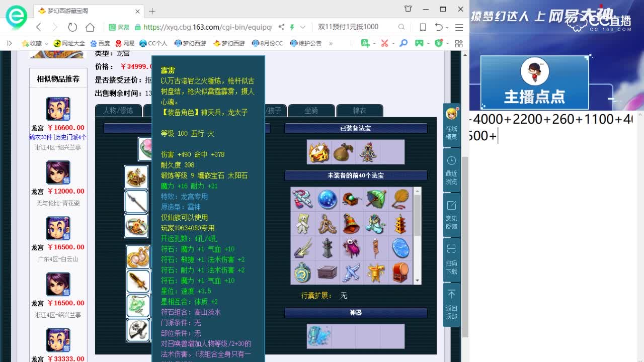
Task: Switch to the 锦衣 tab
Action: point(360,111)
